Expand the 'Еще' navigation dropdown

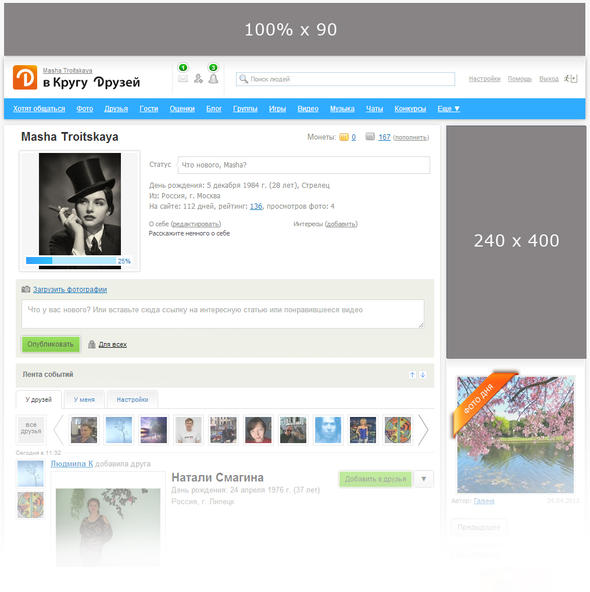448,109
